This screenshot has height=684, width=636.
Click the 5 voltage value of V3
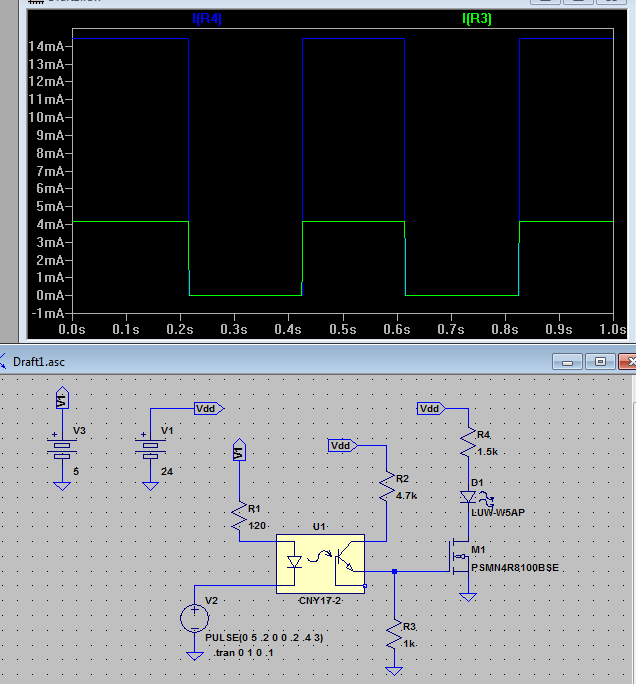coord(76,472)
